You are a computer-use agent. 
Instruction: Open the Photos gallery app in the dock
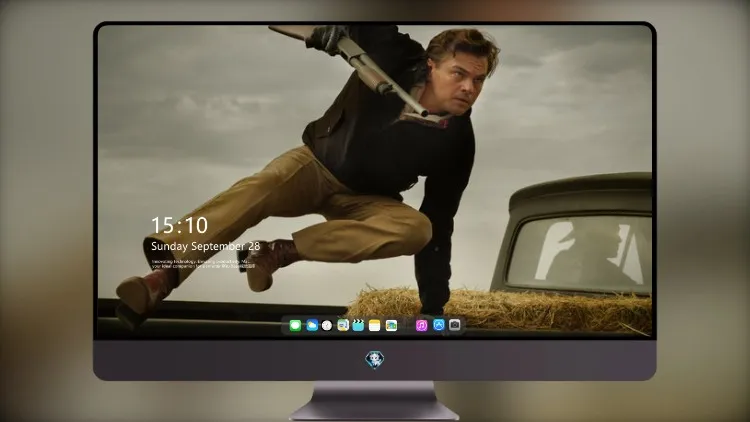point(391,326)
